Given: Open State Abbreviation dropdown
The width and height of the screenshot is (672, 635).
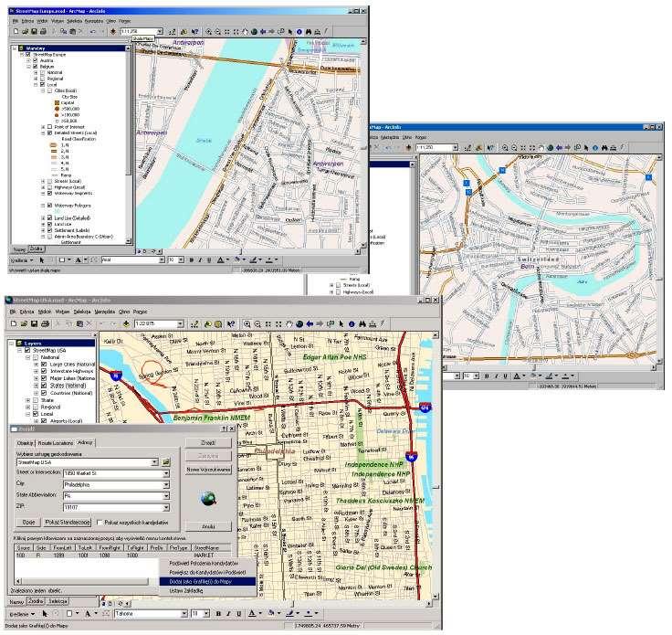Looking at the screenshot, I should point(166,496).
